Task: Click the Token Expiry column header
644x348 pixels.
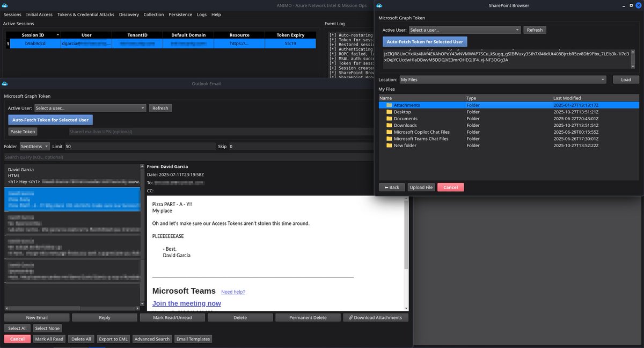Action: pos(290,35)
